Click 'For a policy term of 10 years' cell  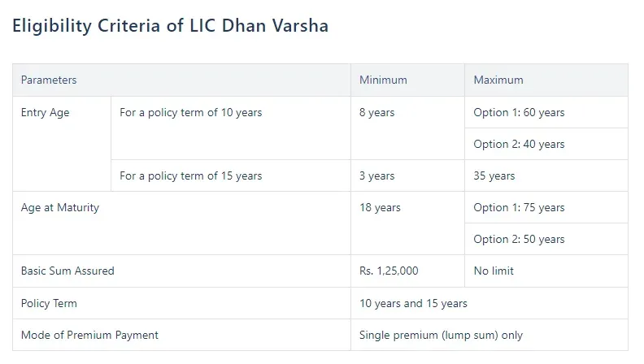[x=231, y=128]
